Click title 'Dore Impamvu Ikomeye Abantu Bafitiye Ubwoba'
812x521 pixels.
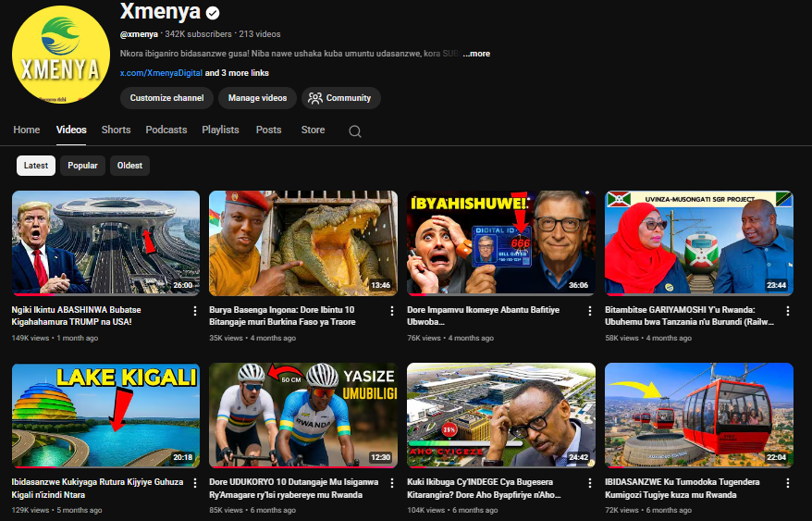483,316
